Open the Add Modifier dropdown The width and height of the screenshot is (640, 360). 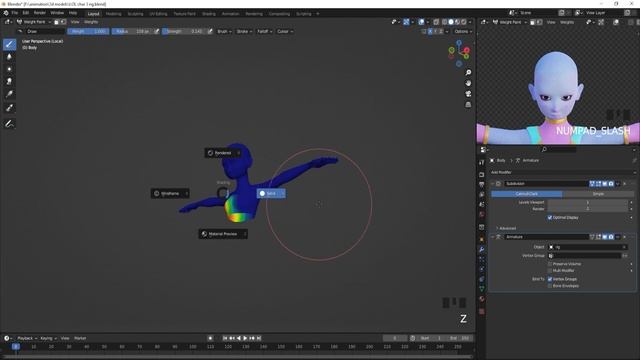click(x=563, y=172)
